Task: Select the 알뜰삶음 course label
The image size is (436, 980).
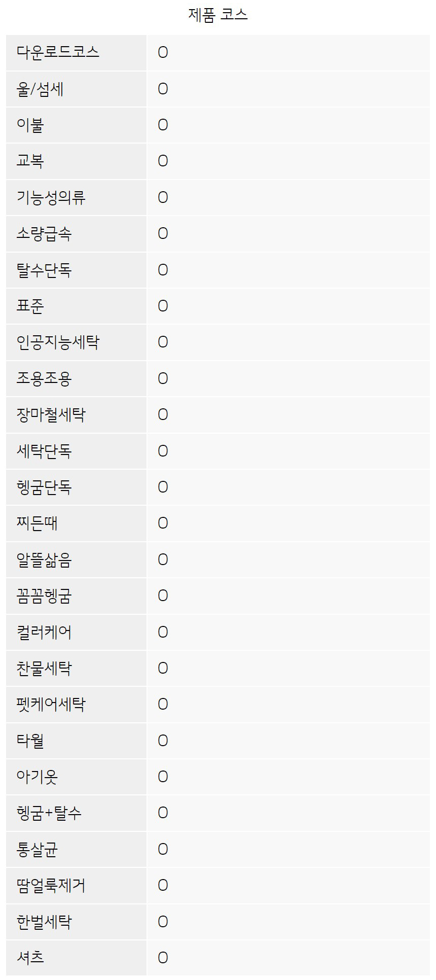Action: (44, 559)
